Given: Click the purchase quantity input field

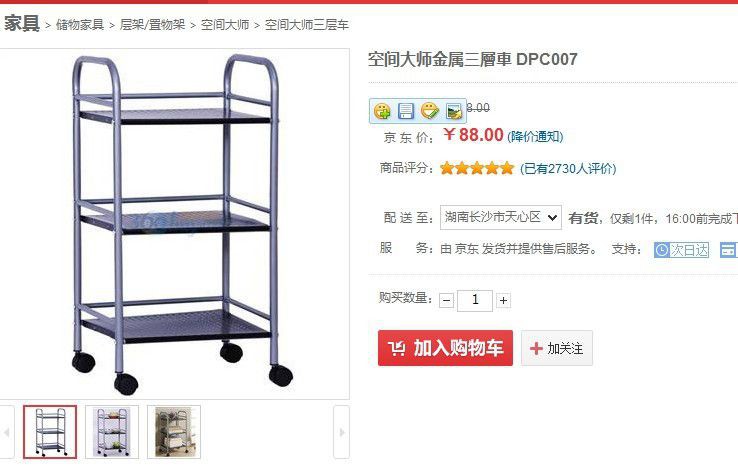Looking at the screenshot, I should coord(475,300).
